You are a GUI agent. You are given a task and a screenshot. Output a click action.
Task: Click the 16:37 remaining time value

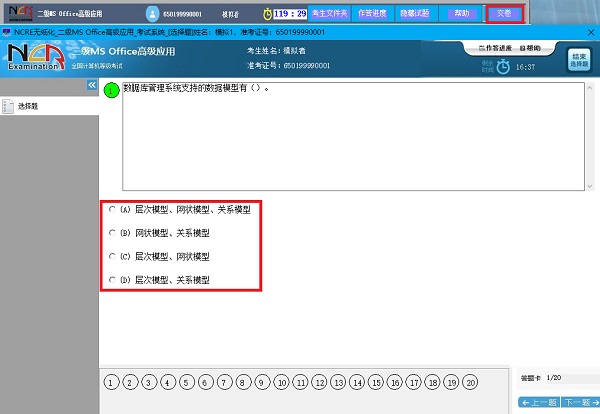click(525, 67)
